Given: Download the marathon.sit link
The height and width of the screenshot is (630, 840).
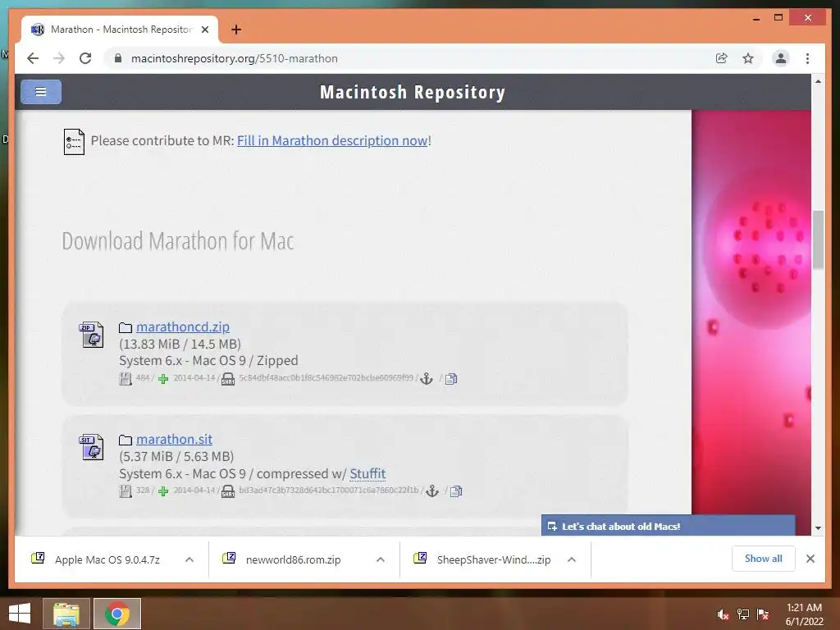Looking at the screenshot, I should pos(174,440).
